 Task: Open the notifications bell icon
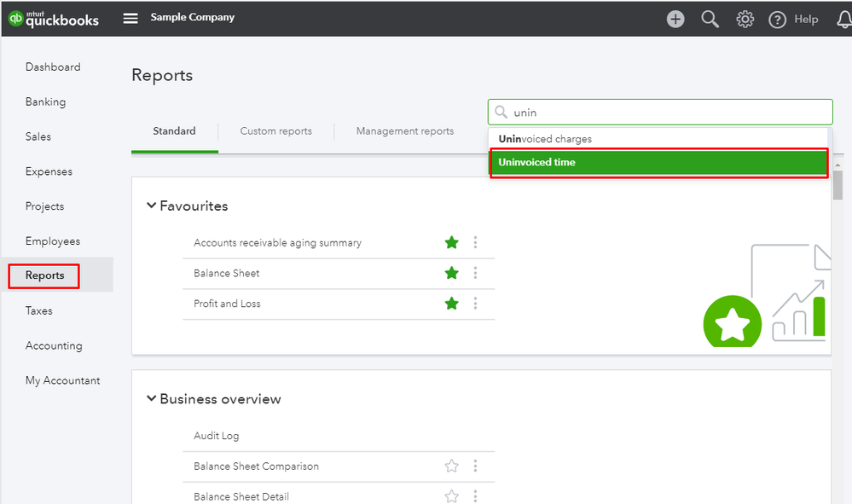click(843, 20)
